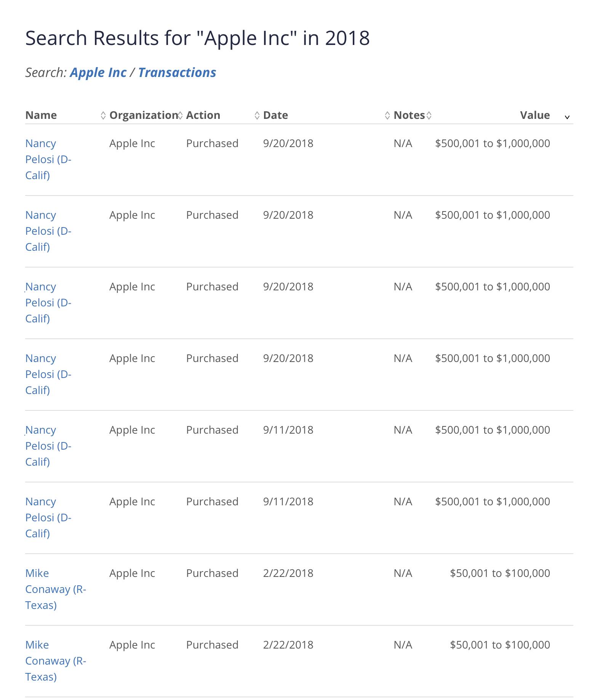Click the sort arrows beside the Organization header
The width and height of the screenshot is (600, 700).
pos(180,115)
